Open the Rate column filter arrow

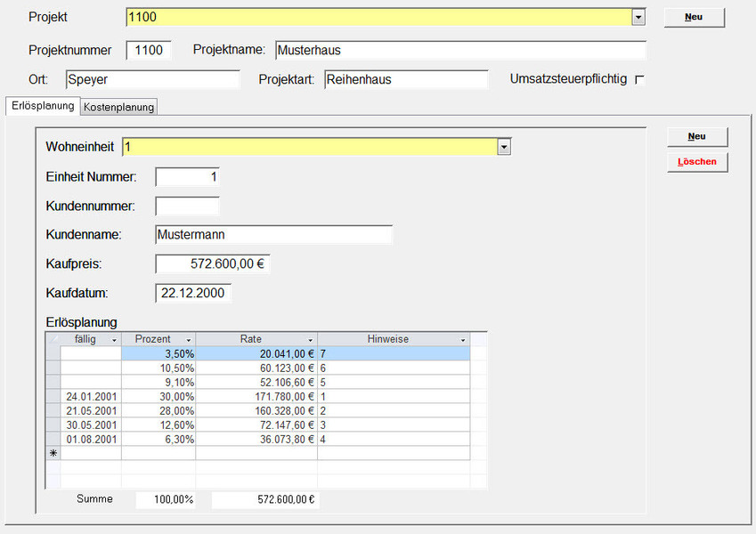(311, 340)
